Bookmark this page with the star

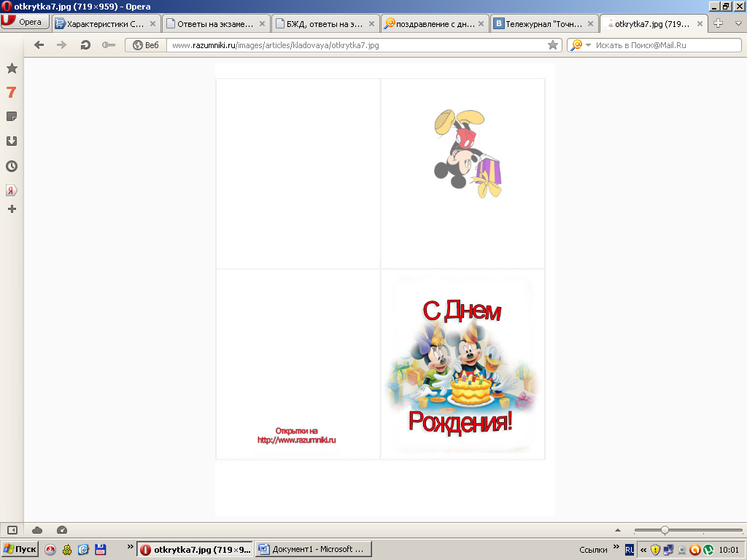(553, 45)
